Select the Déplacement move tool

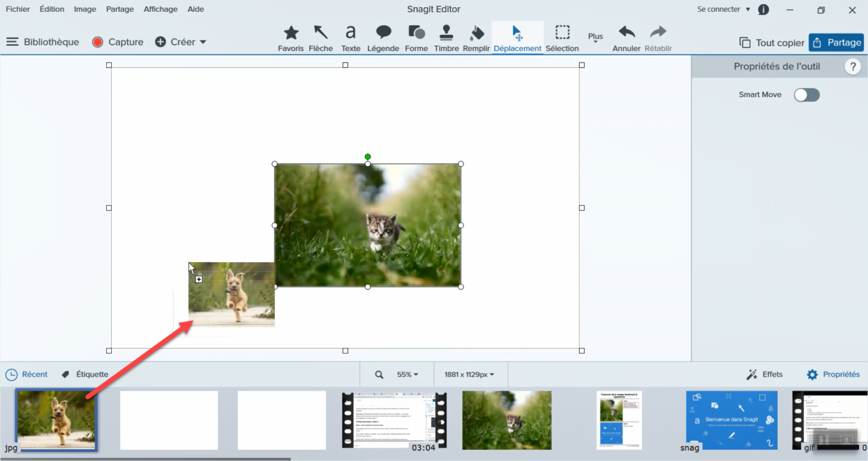click(518, 38)
